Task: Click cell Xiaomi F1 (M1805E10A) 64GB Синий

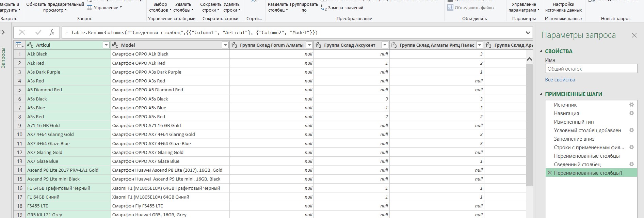Action: point(170,197)
